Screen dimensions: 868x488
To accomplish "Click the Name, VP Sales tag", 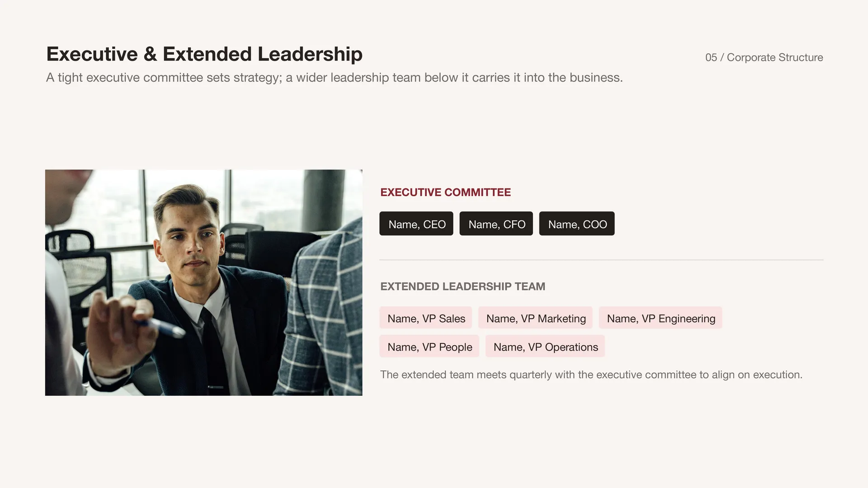I will coord(426,318).
